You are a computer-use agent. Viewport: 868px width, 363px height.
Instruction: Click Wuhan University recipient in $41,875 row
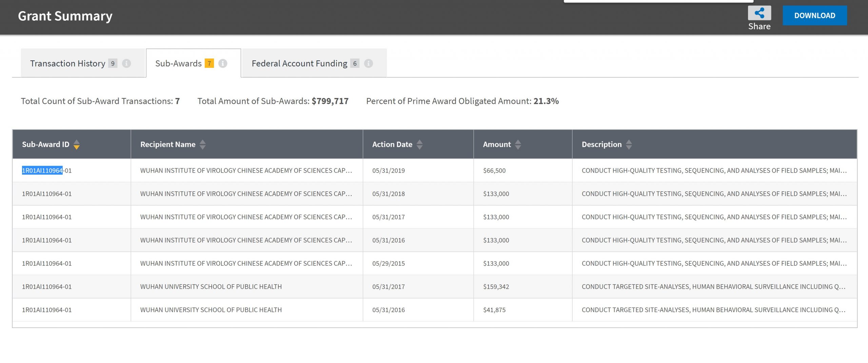pyautogui.click(x=211, y=310)
